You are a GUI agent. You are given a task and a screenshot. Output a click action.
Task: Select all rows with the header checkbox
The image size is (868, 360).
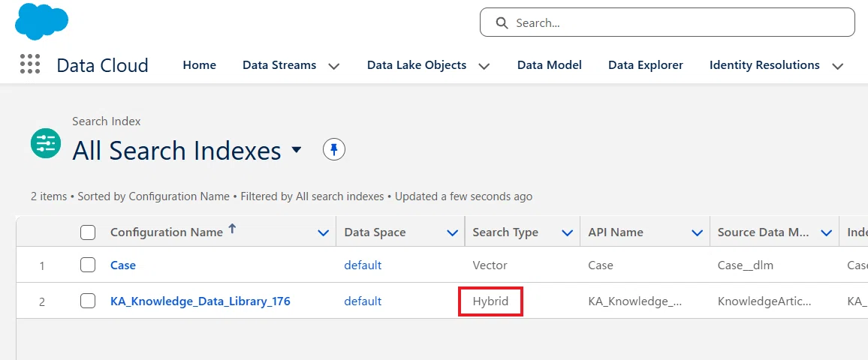click(x=87, y=232)
